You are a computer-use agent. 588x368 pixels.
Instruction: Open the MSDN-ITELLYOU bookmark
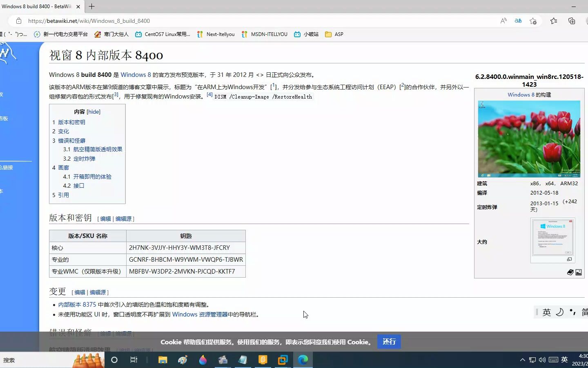pyautogui.click(x=264, y=34)
